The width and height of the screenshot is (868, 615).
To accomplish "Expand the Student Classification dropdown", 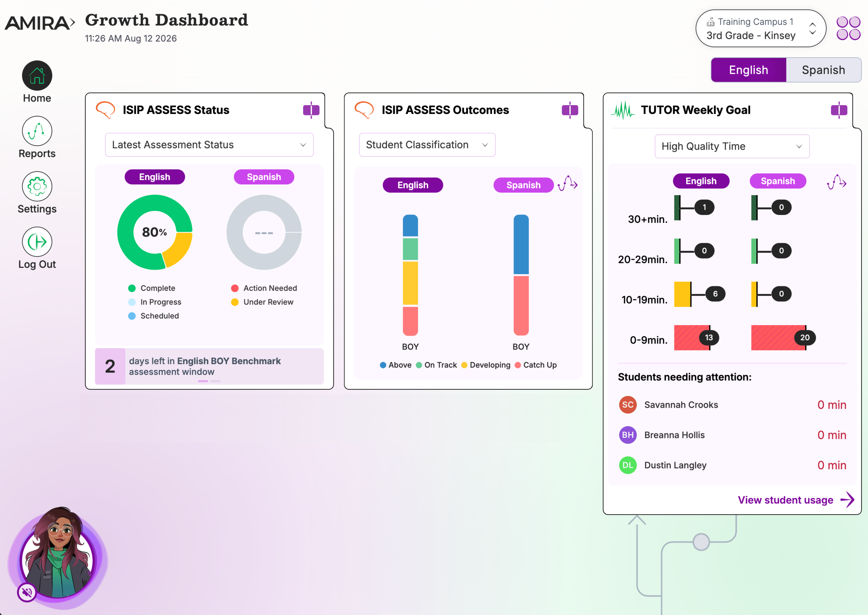I will coord(427,145).
